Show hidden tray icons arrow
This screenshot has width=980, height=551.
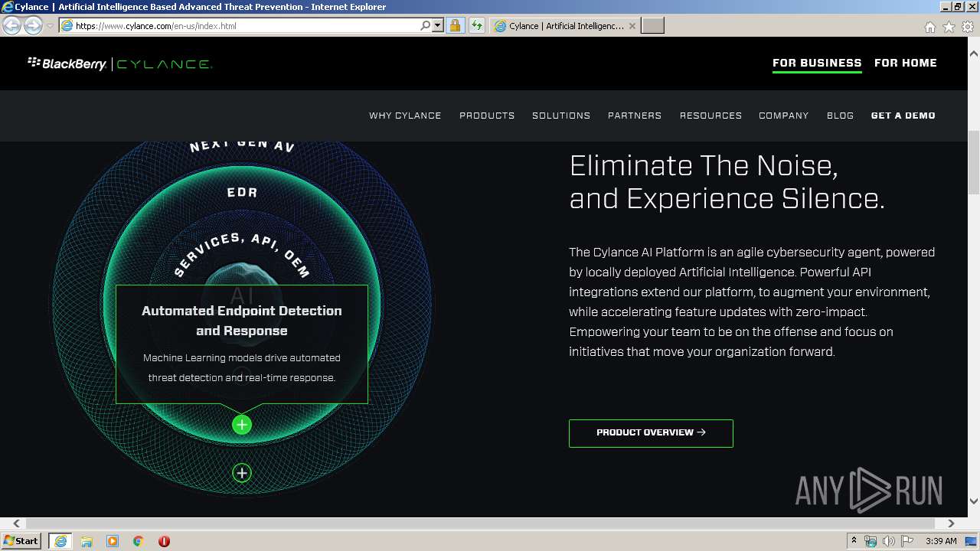point(854,541)
